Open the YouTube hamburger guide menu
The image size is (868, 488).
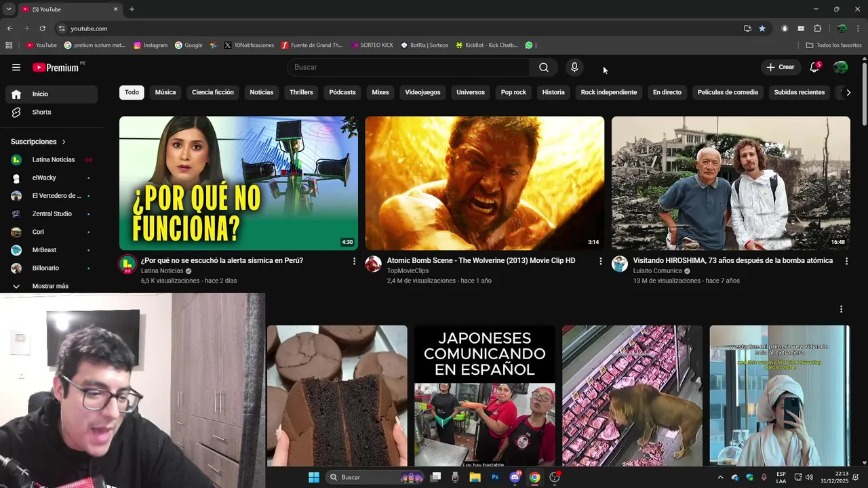click(16, 67)
